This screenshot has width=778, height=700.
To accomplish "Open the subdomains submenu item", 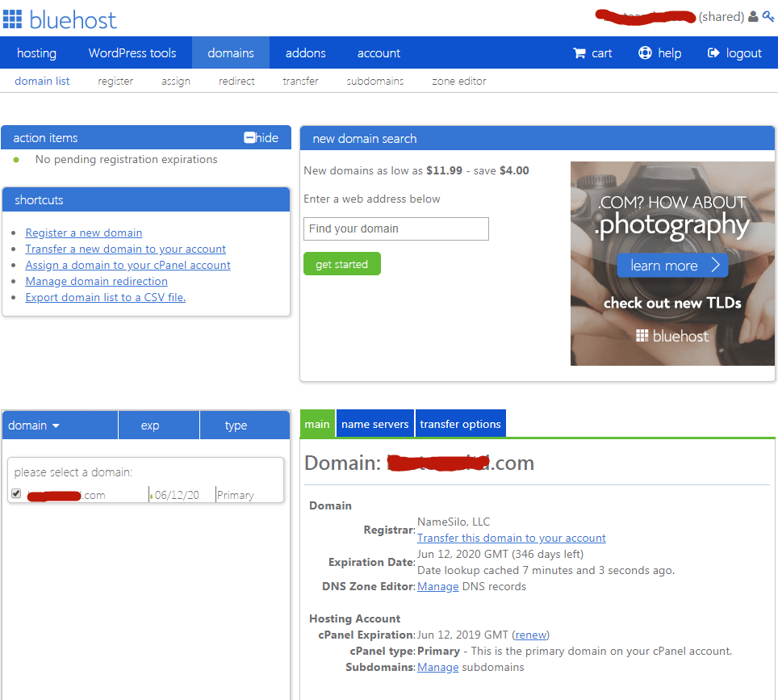I will 375,81.
